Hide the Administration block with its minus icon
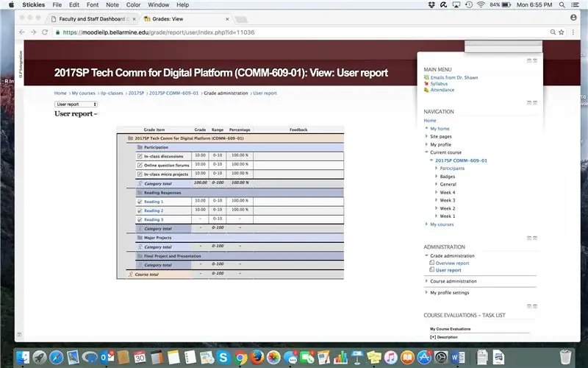This screenshot has width=588, height=368. coord(529,238)
